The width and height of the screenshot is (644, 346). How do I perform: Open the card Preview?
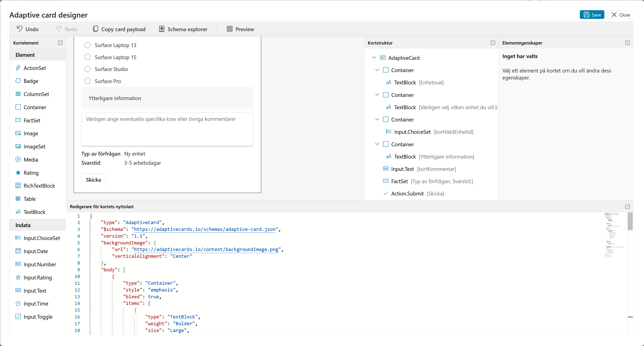click(x=240, y=29)
